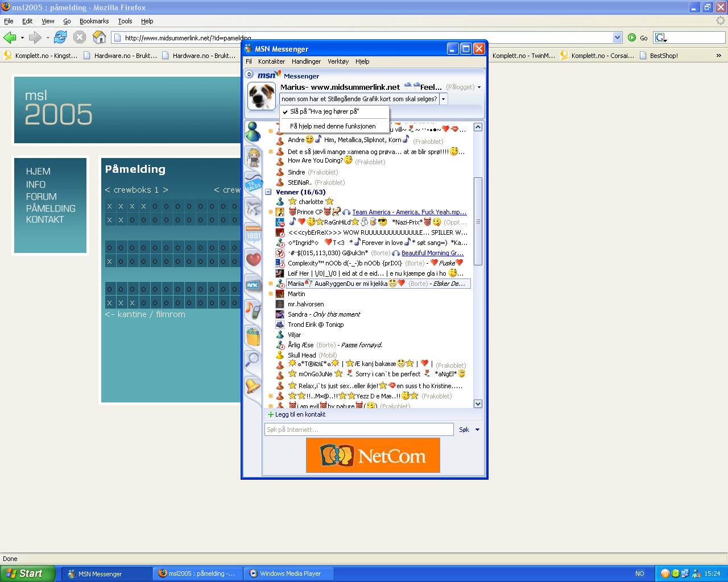Click the Skull Head mobile contact icon
The height and width of the screenshot is (582, 728).
point(280,355)
